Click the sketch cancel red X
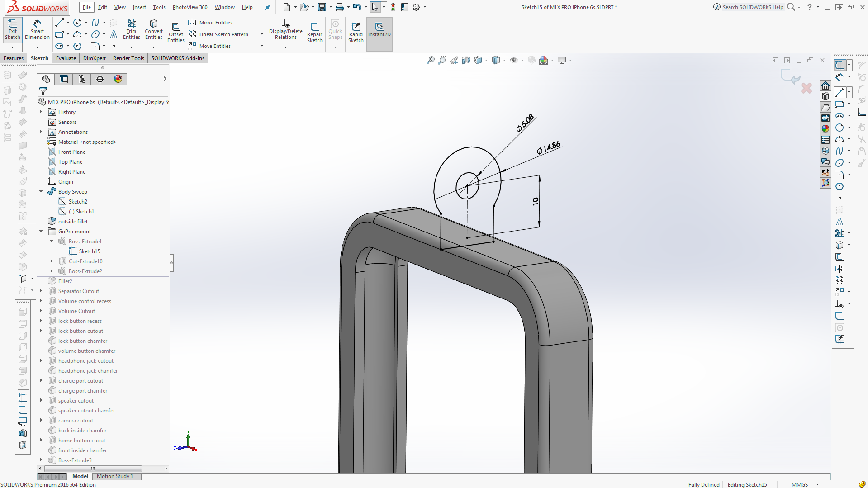 coord(806,88)
